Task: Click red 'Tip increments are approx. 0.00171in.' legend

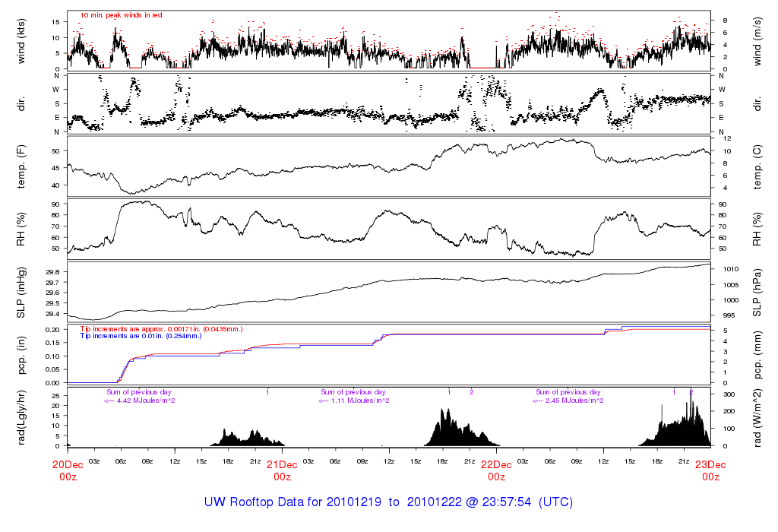Action: tap(161, 329)
